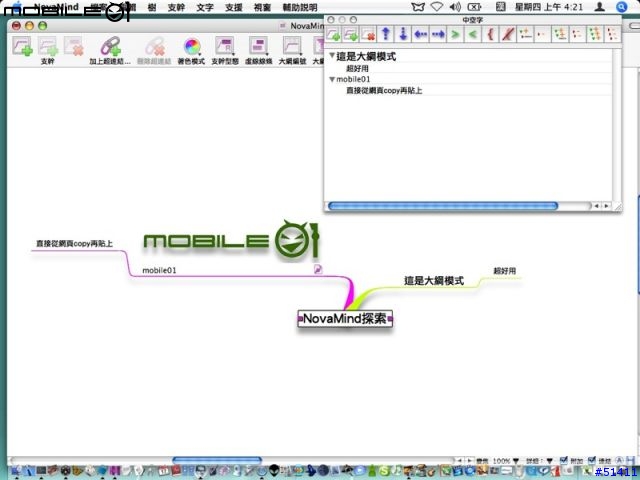Click the small red dots icon after yellow tree
640x480 pixels.
[x=542, y=34]
